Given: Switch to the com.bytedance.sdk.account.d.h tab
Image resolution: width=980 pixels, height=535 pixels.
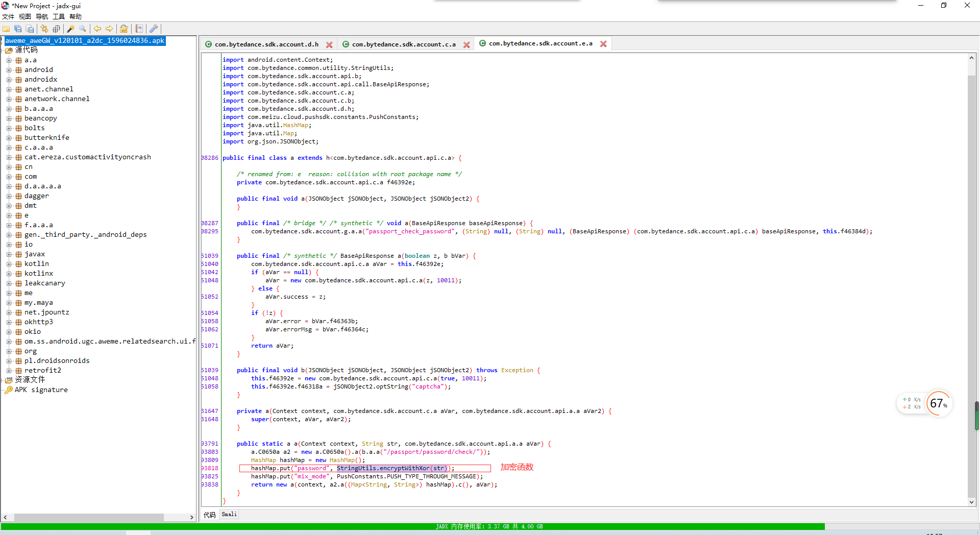Looking at the screenshot, I should [x=266, y=44].
